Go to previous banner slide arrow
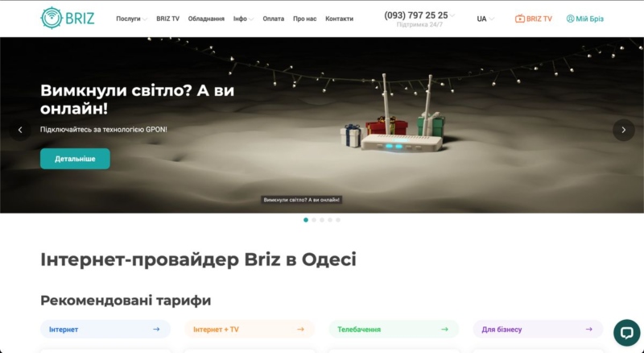 [20, 130]
